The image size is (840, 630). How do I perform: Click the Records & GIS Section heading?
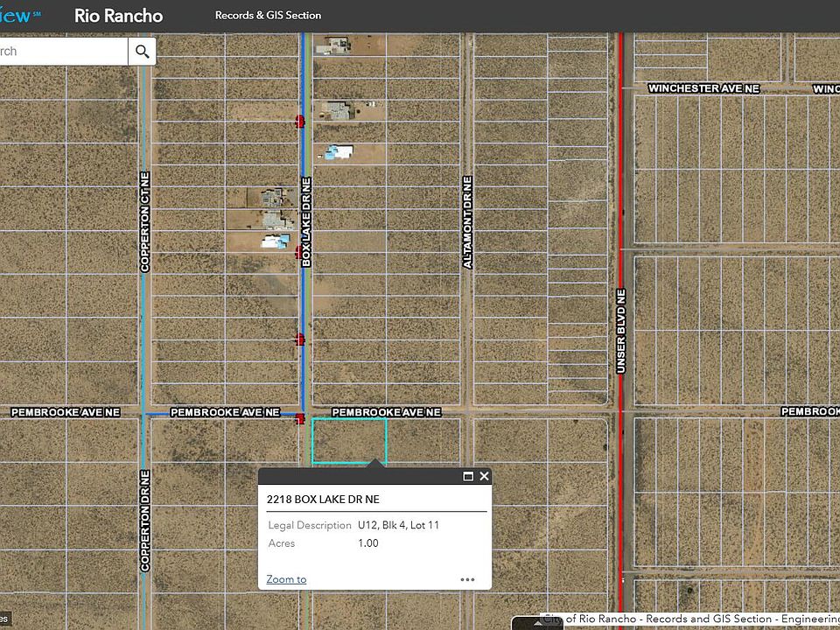pos(268,16)
